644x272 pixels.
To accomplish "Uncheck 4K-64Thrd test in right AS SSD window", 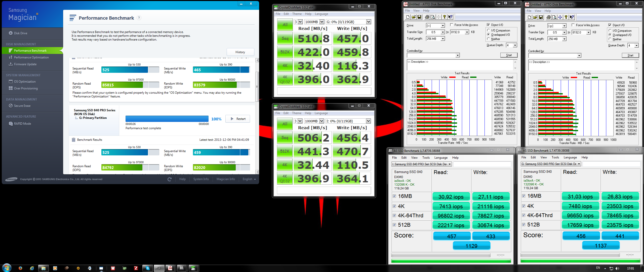I will (x=524, y=215).
